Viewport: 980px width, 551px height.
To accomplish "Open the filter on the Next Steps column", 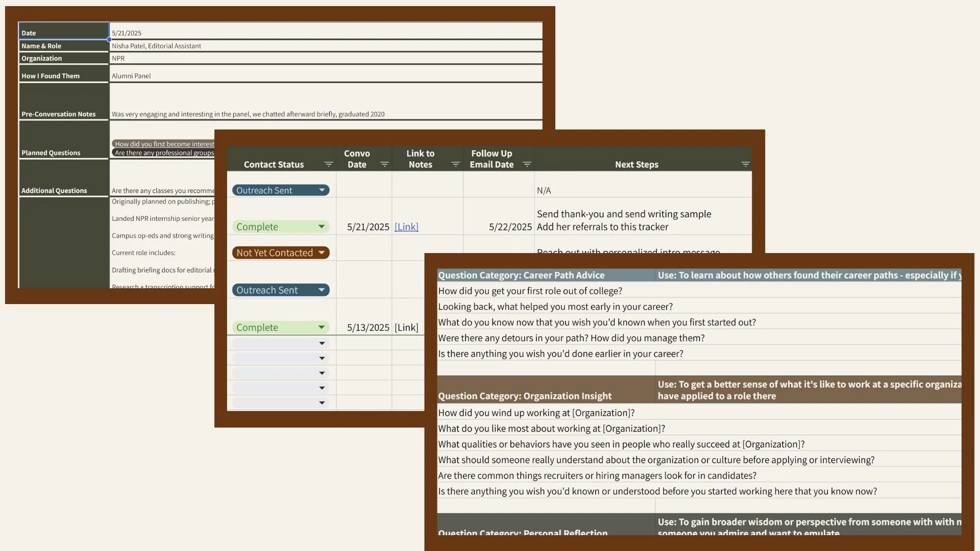I will click(745, 164).
